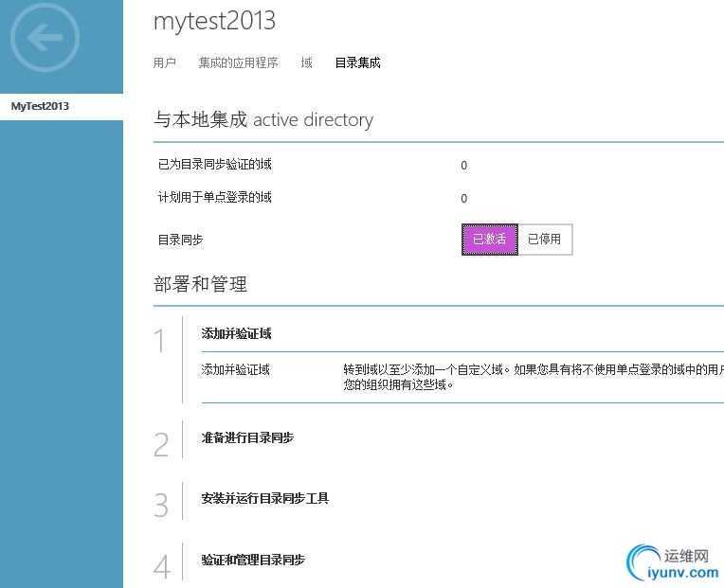Click the description text starting 转到域以至少添加
The width and height of the screenshot is (724, 588).
tap(534, 377)
